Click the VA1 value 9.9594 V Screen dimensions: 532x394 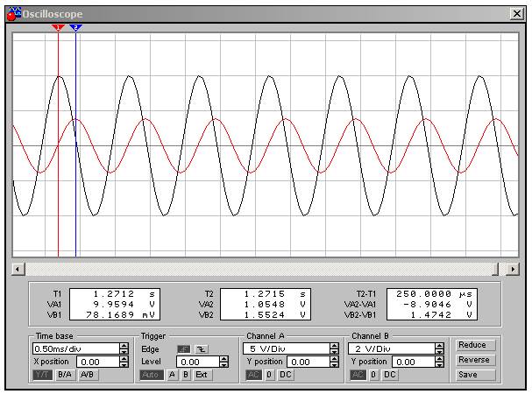tap(124, 304)
